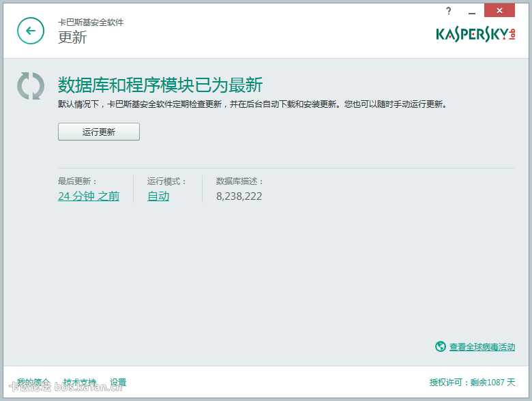Open help via the question mark icon

(x=449, y=11)
